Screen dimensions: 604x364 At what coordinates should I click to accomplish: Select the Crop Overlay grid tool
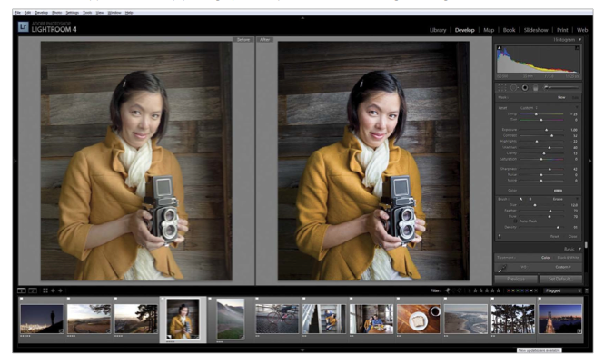[x=502, y=88]
